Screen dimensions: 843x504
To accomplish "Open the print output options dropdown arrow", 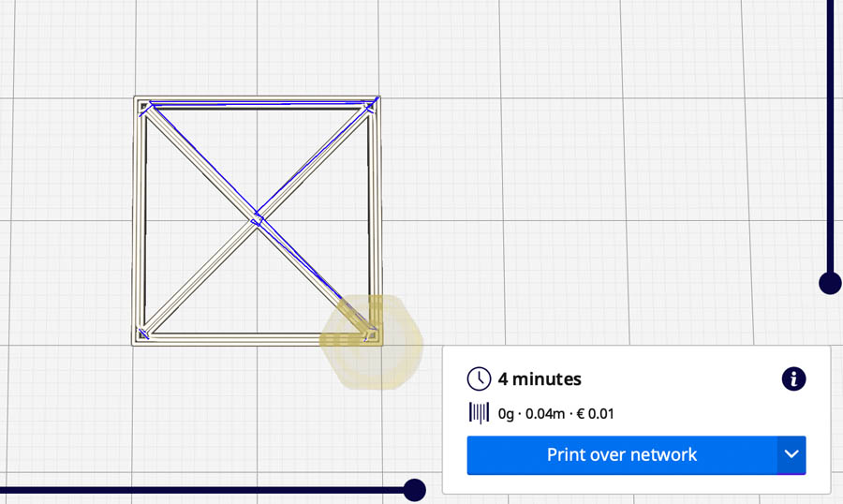I will (x=791, y=455).
